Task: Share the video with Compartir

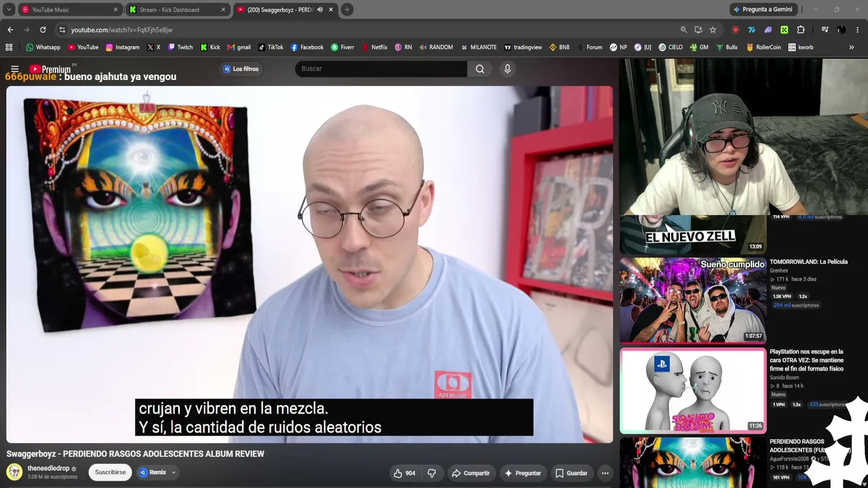Action: [x=471, y=473]
